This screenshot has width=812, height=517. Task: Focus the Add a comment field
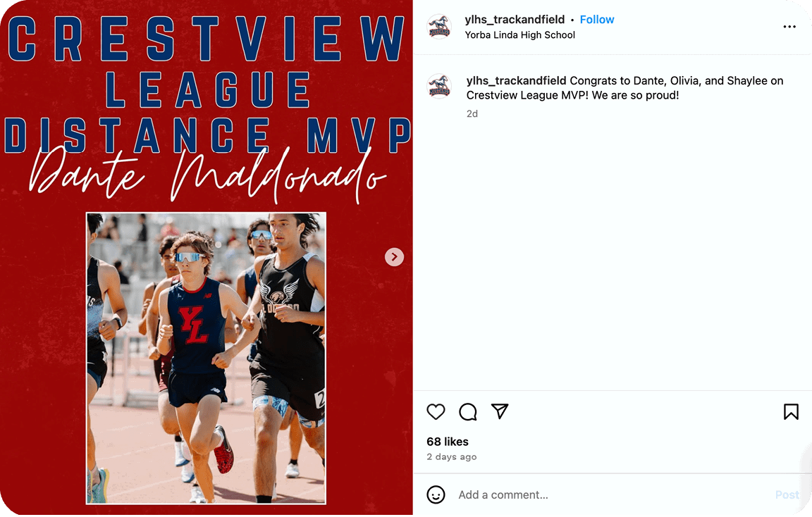coord(611,494)
